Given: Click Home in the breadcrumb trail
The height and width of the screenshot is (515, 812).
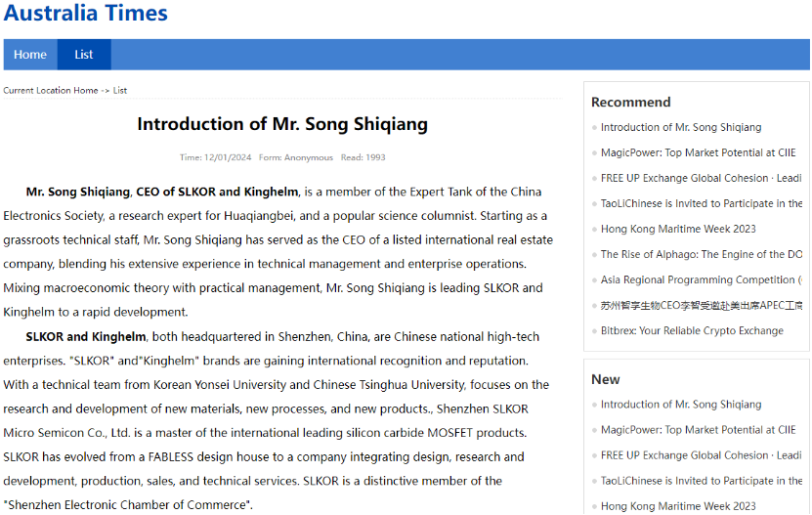Looking at the screenshot, I should click(85, 90).
